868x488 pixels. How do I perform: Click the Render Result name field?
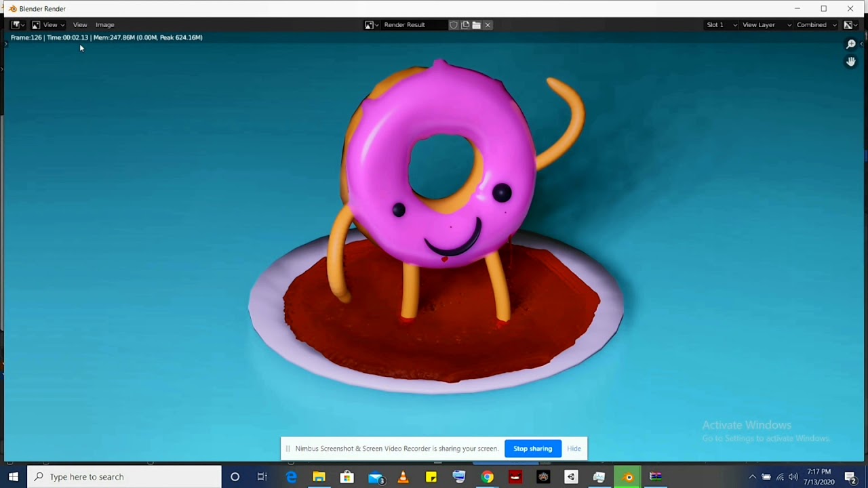point(414,25)
